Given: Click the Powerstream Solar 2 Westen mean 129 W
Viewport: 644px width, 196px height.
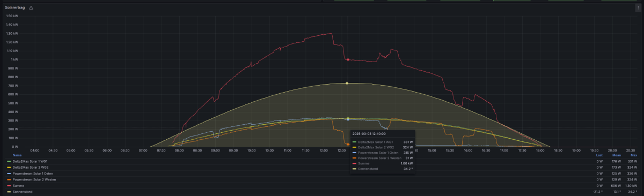Looking at the screenshot, I should coord(616,179).
